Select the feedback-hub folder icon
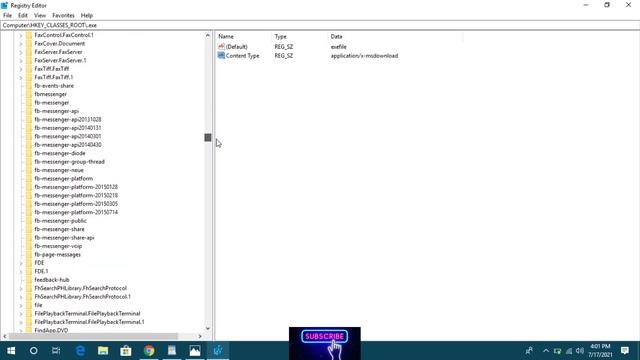Viewport: 640px width, 360px height. pos(29,280)
